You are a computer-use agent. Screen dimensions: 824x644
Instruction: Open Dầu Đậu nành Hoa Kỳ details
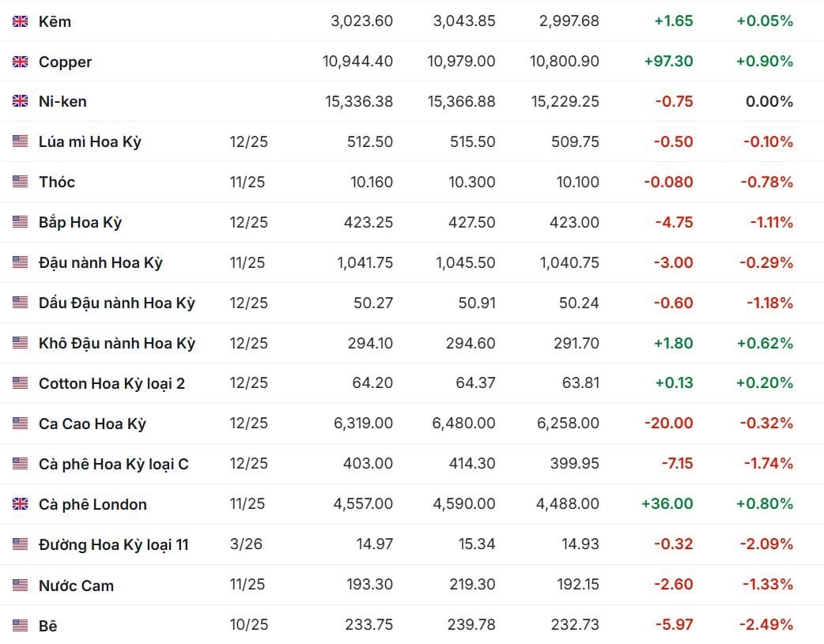[116, 303]
